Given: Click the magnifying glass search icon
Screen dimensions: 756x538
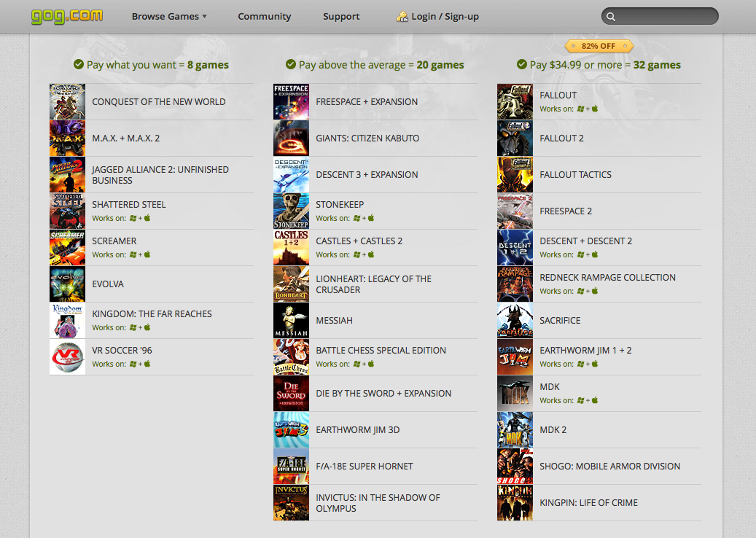Looking at the screenshot, I should [x=611, y=17].
